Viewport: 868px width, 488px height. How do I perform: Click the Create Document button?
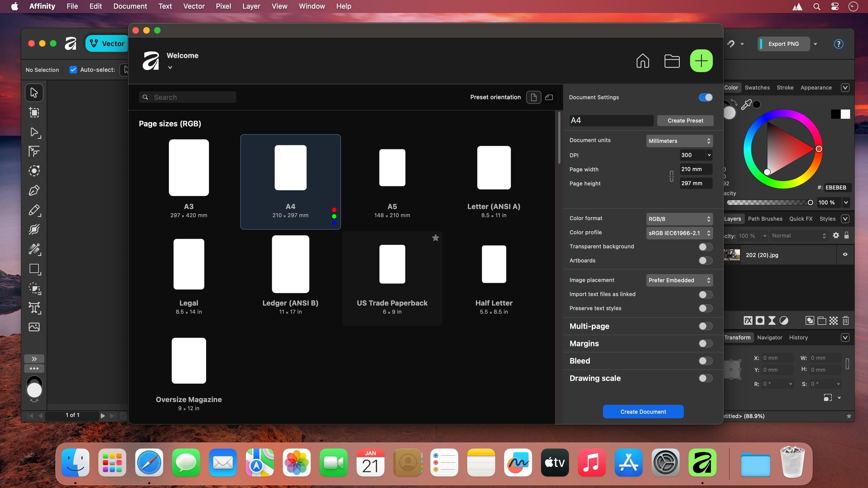click(x=643, y=412)
